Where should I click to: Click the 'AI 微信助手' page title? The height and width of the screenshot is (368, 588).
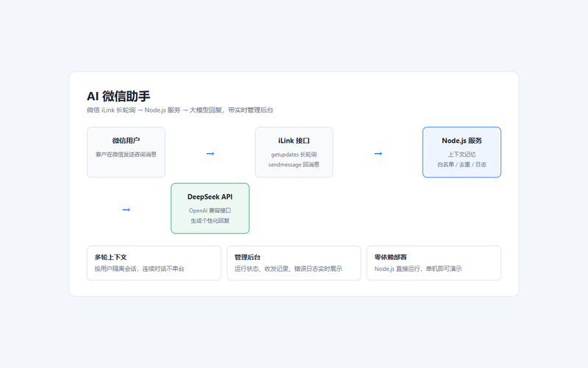118,96
